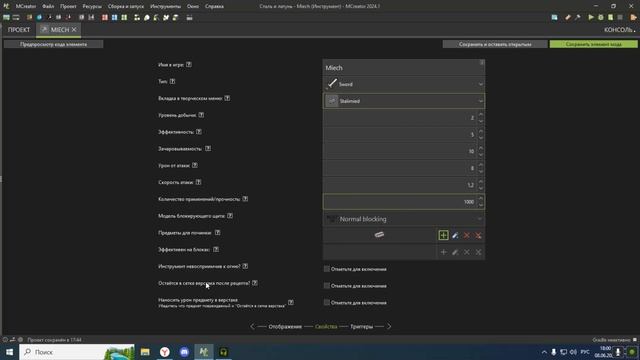Open help icon next to Скорость атаки
The image size is (640, 360).
click(x=198, y=182)
